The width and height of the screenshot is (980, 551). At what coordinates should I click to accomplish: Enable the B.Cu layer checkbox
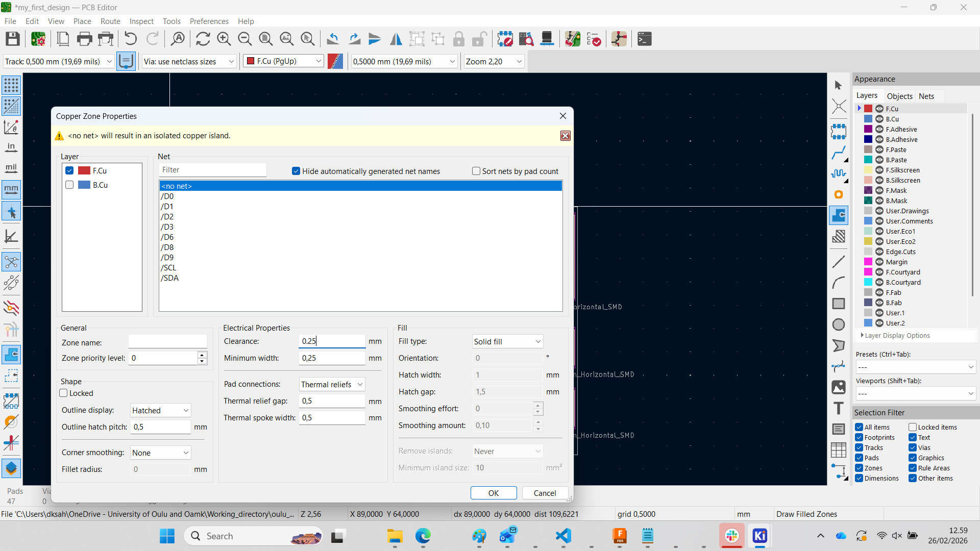point(70,185)
